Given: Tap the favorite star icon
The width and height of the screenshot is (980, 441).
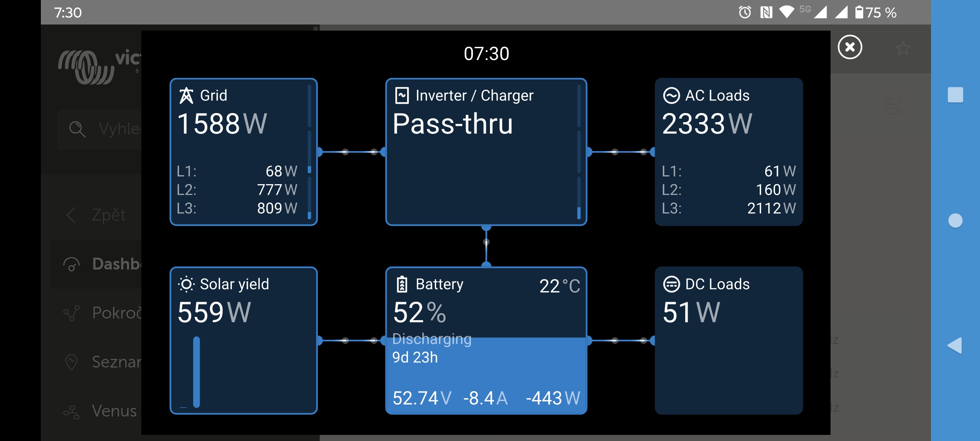Looking at the screenshot, I should tap(903, 49).
